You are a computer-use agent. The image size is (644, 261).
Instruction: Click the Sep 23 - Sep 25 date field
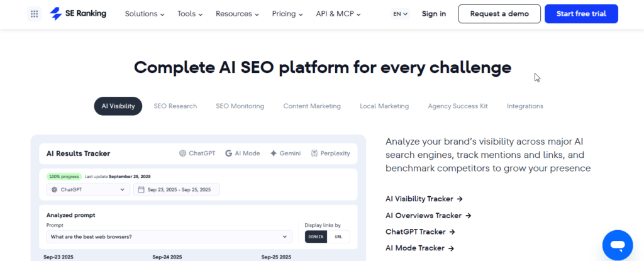pyautogui.click(x=177, y=189)
